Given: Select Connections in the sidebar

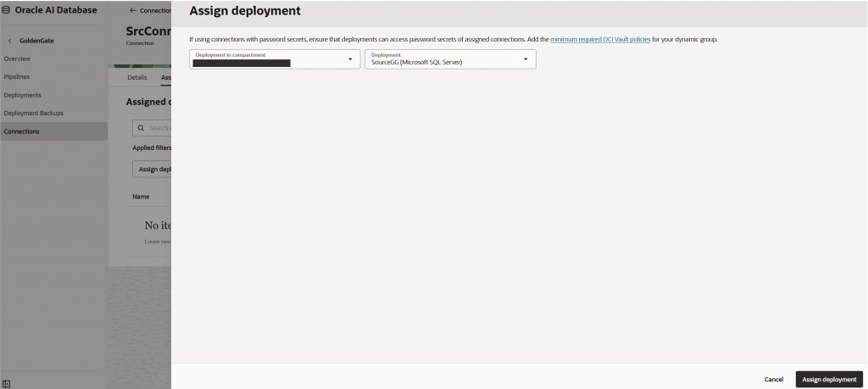Looking at the screenshot, I should click(53, 131).
